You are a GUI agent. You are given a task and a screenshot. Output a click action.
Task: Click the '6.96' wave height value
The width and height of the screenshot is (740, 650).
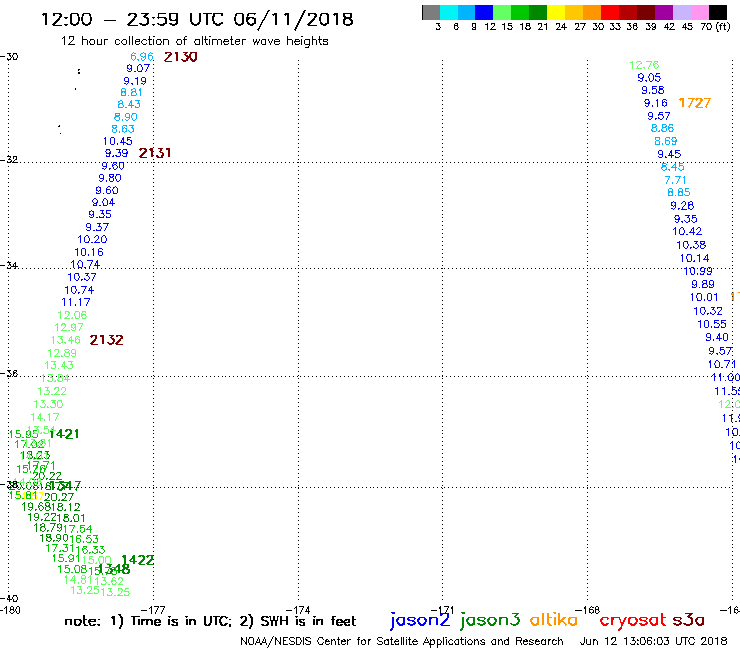[142, 57]
